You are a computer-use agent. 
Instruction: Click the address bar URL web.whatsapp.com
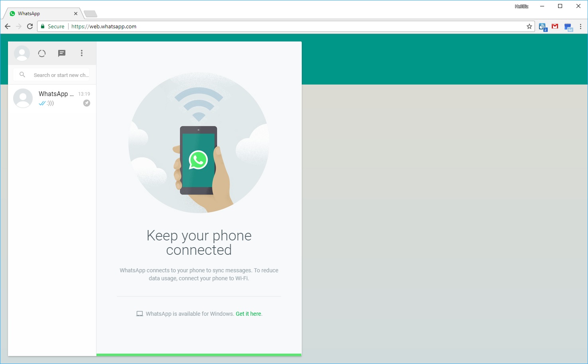click(x=104, y=26)
